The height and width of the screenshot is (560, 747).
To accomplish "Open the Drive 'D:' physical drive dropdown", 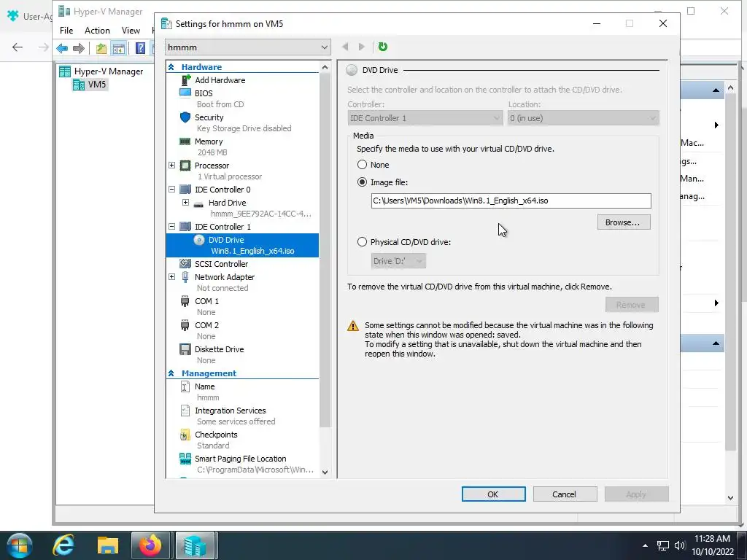I will click(x=398, y=261).
